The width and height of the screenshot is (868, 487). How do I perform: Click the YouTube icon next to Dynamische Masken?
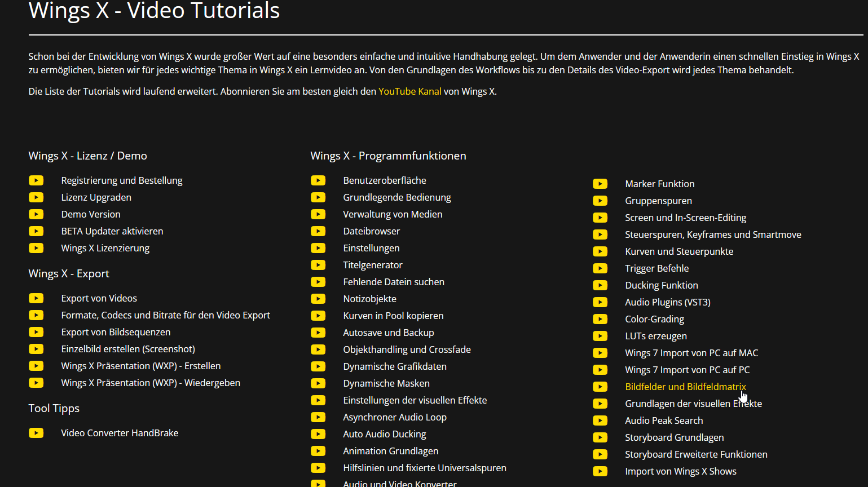pos(318,383)
